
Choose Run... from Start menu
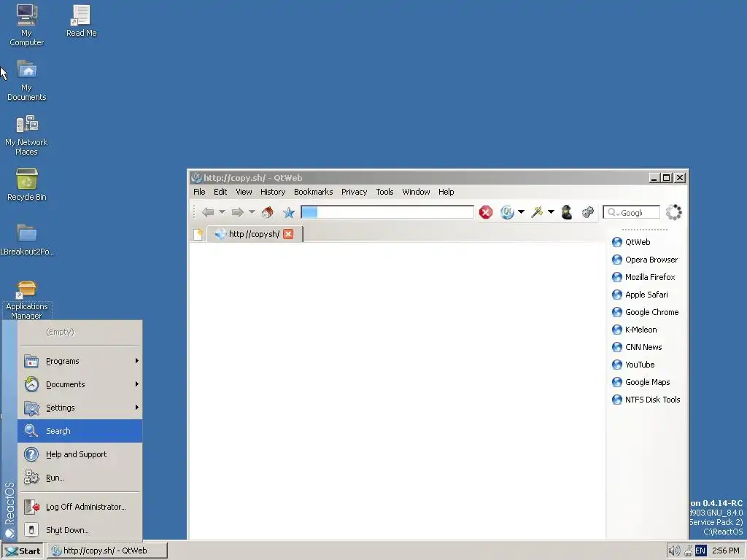point(80,478)
